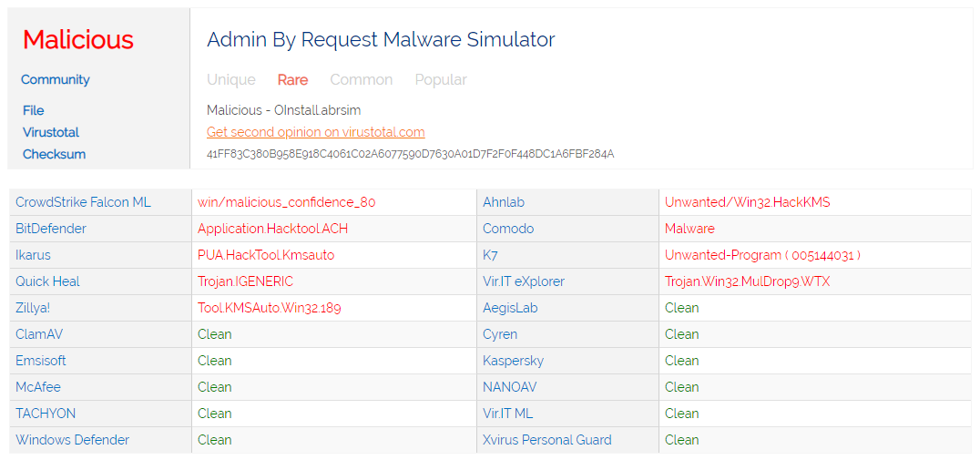Screen dimensions: 980x460
Task: Open the Vir.IT eXplorer engine entry
Action: tap(524, 281)
